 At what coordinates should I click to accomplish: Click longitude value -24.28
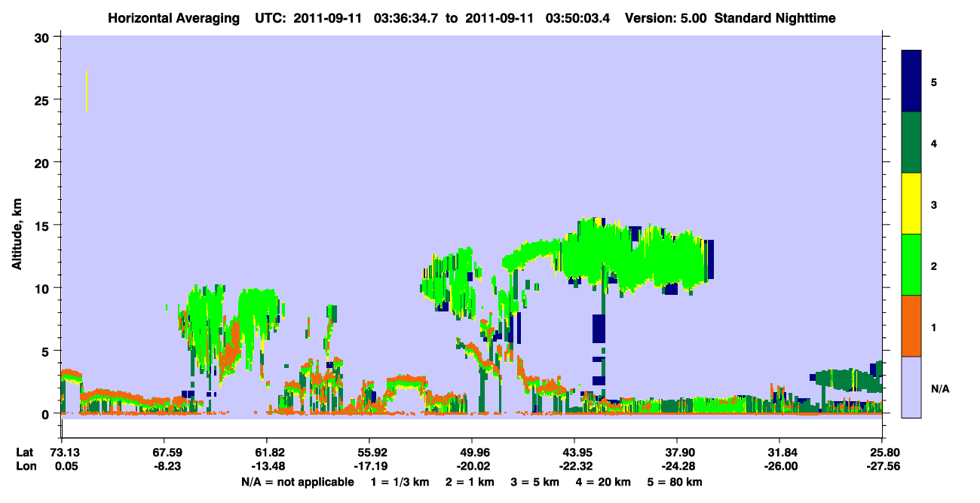point(677,467)
